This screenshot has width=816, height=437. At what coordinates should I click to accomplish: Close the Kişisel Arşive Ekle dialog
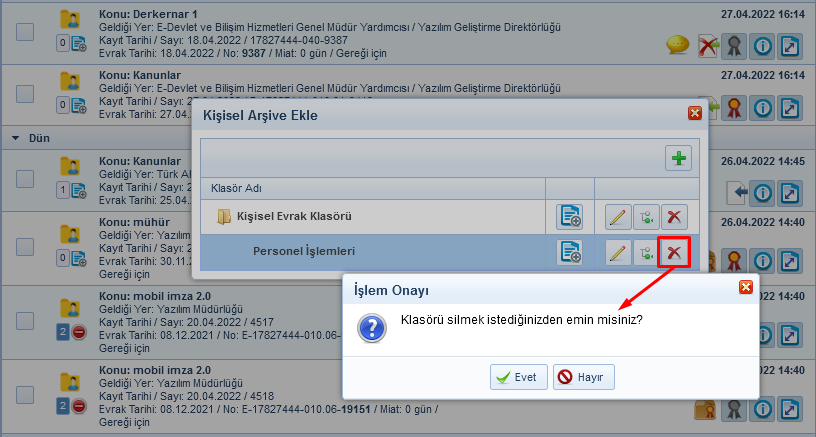pos(695,113)
